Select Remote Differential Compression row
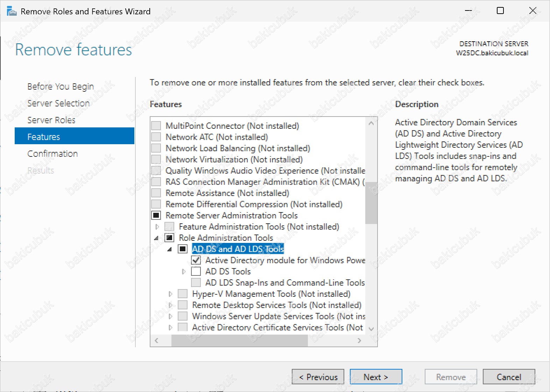Viewport: 550px width, 392px height. [254, 204]
